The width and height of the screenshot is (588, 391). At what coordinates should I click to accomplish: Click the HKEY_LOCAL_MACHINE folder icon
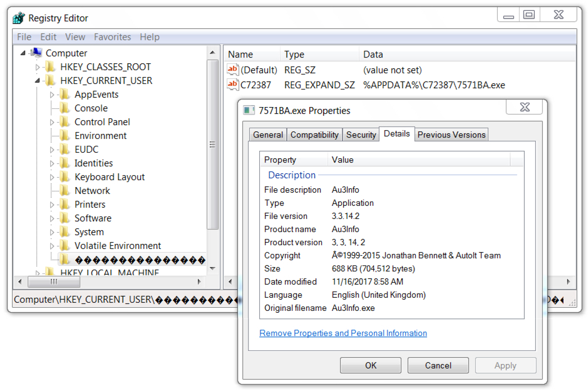point(50,271)
